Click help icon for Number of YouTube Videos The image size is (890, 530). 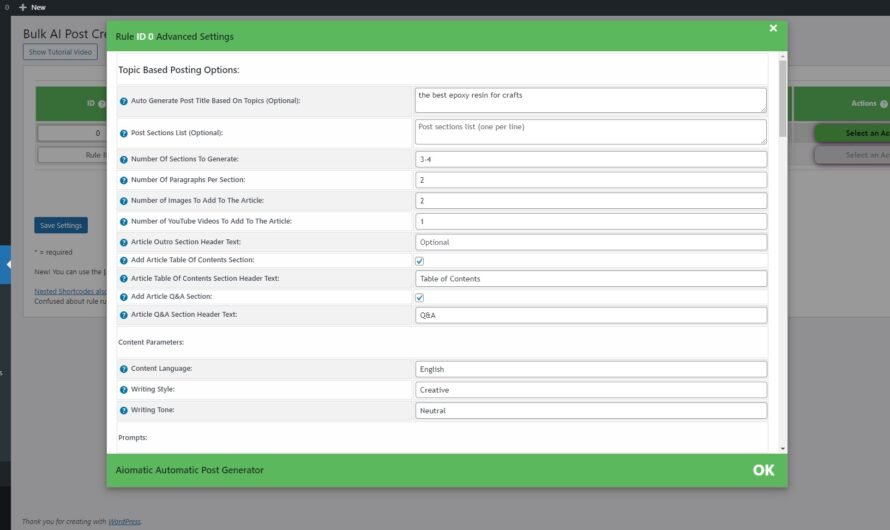point(123,222)
